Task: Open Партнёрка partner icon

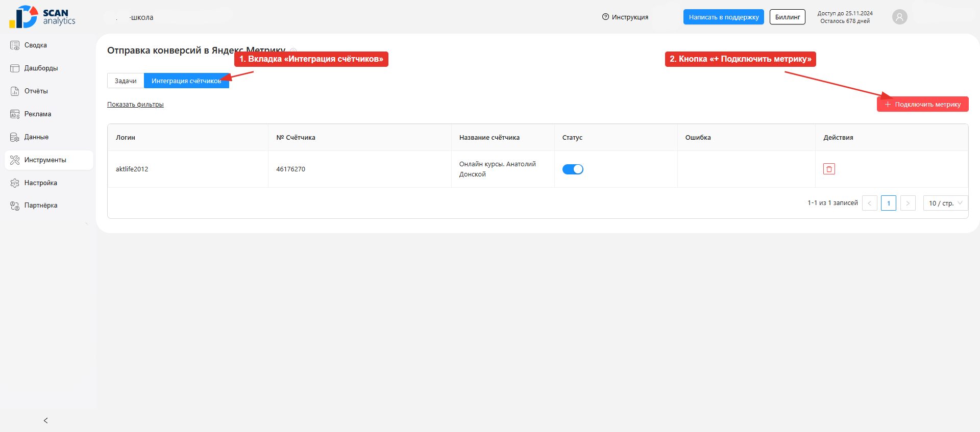Action: [x=15, y=206]
